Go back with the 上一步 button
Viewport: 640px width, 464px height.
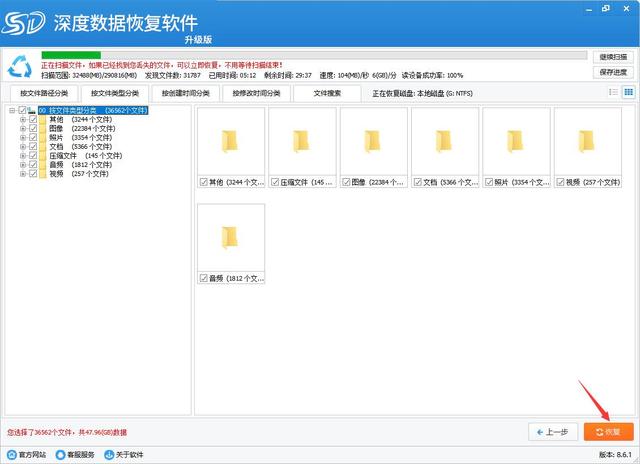(x=553, y=432)
